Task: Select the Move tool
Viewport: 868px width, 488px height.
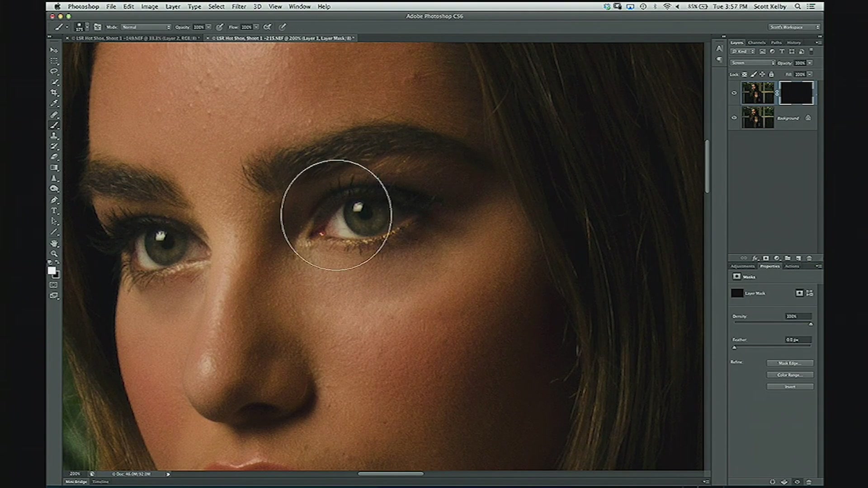Action: [x=54, y=50]
